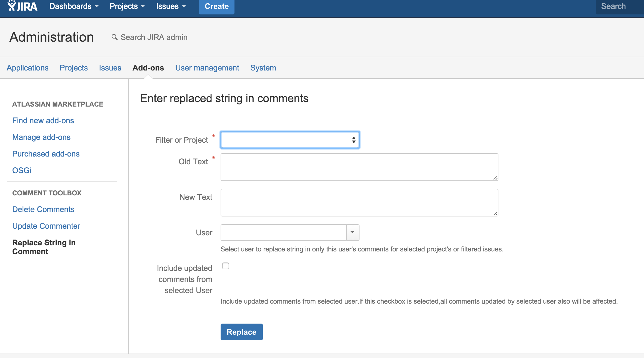Click the JIRA logo
Image resolution: width=644 pixels, height=358 pixels.
(22, 6)
